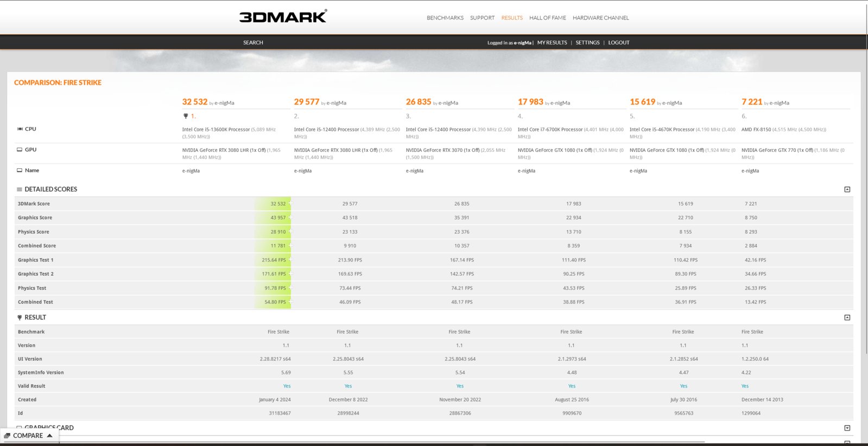Image resolution: width=868 pixels, height=446 pixels.
Task: Open the Search page
Action: click(253, 42)
